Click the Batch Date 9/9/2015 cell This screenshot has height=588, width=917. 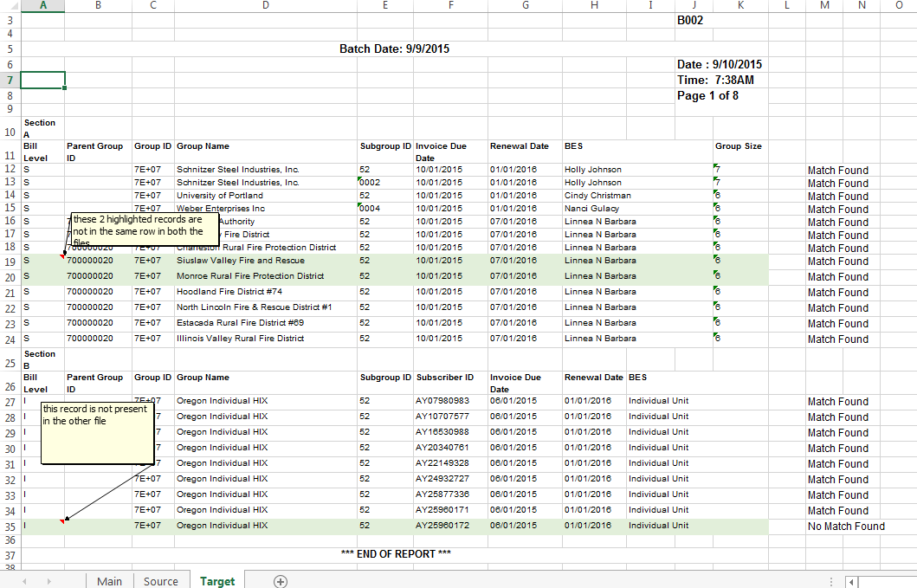[394, 48]
